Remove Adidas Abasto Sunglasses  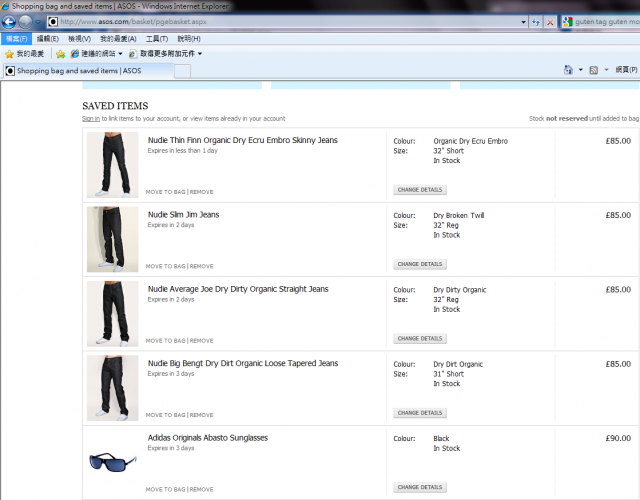tap(202, 489)
